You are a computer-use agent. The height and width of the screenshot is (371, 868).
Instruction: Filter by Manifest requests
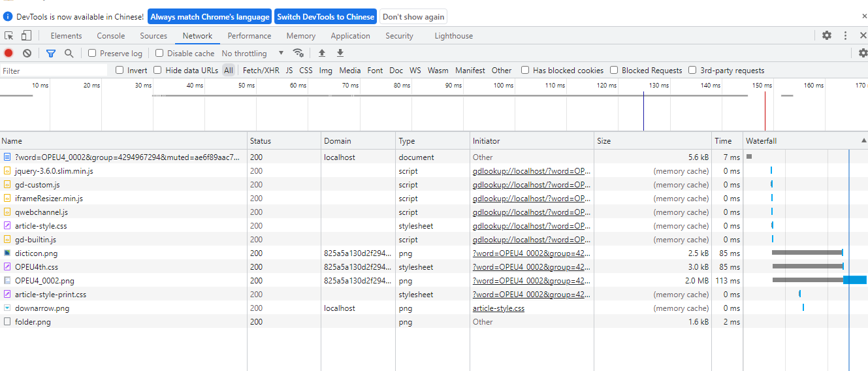tap(470, 70)
